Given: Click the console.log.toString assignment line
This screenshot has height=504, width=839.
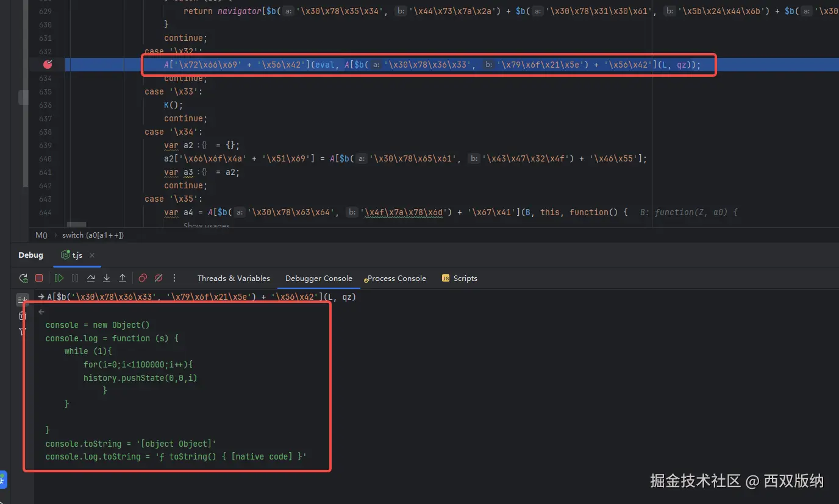Looking at the screenshot, I should tap(176, 456).
